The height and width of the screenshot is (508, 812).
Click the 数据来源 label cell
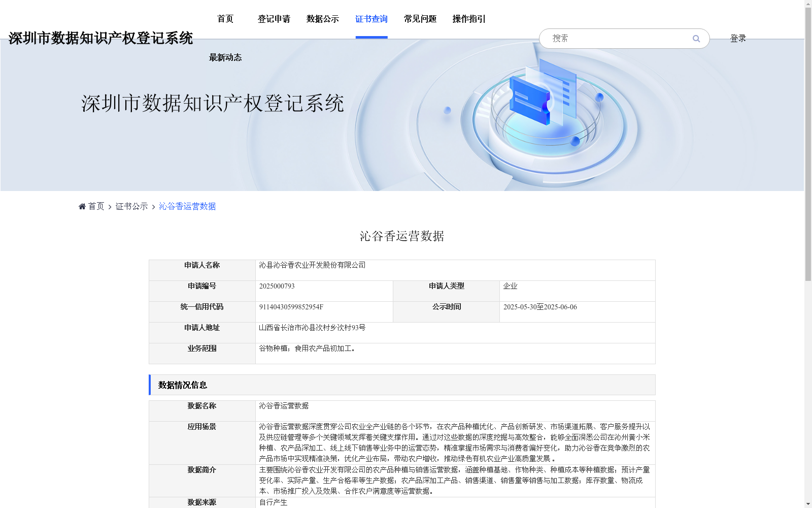click(202, 502)
